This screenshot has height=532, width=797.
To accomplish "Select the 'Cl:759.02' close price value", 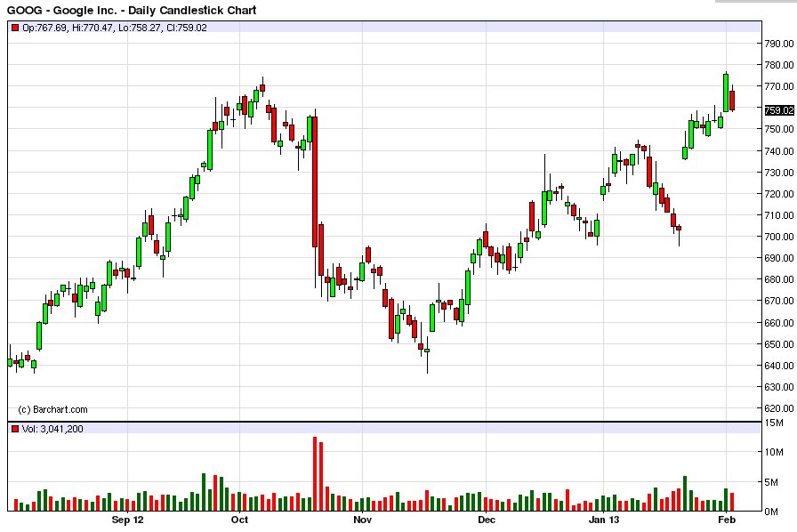I will 187,28.
